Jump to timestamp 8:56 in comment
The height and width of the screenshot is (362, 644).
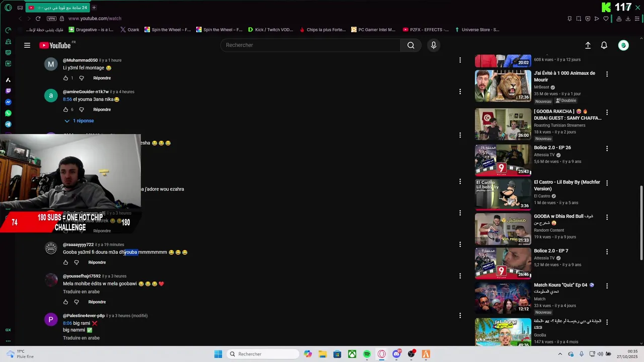pyautogui.click(x=67, y=100)
